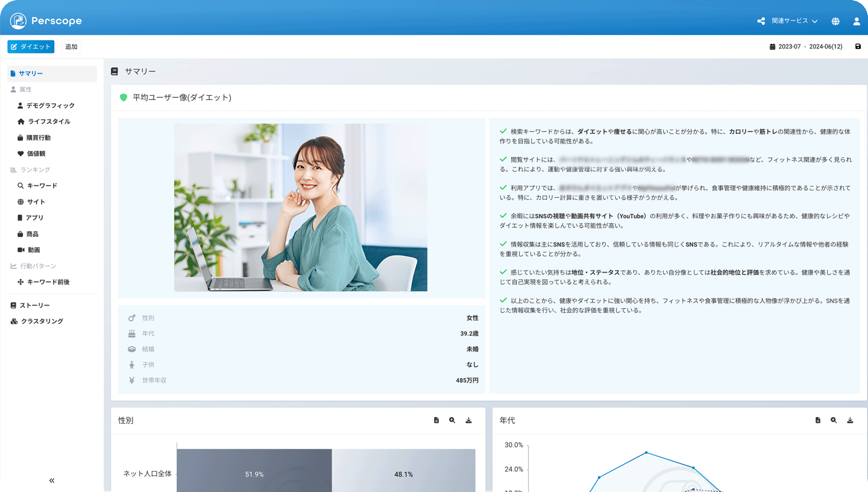Screen dimensions: 868x492
Task: Collapse the left sidebar with double chevron
Action: (x=52, y=481)
